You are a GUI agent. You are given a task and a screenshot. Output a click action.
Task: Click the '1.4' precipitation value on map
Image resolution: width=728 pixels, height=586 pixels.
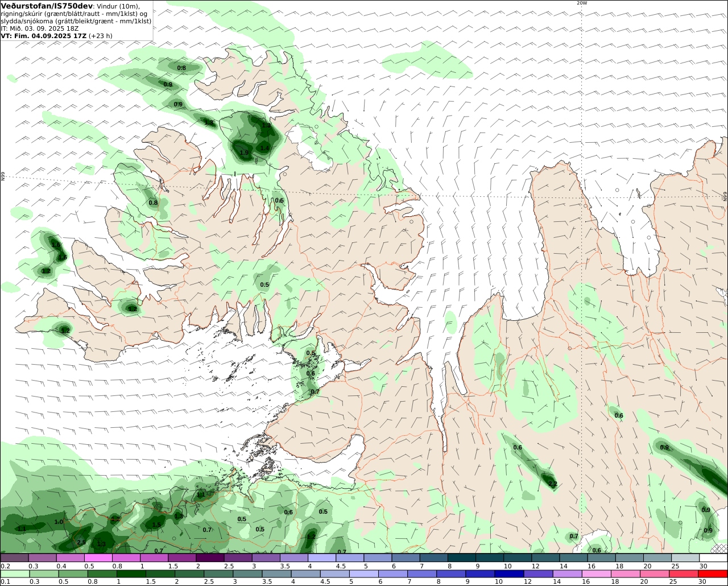[x=264, y=148]
